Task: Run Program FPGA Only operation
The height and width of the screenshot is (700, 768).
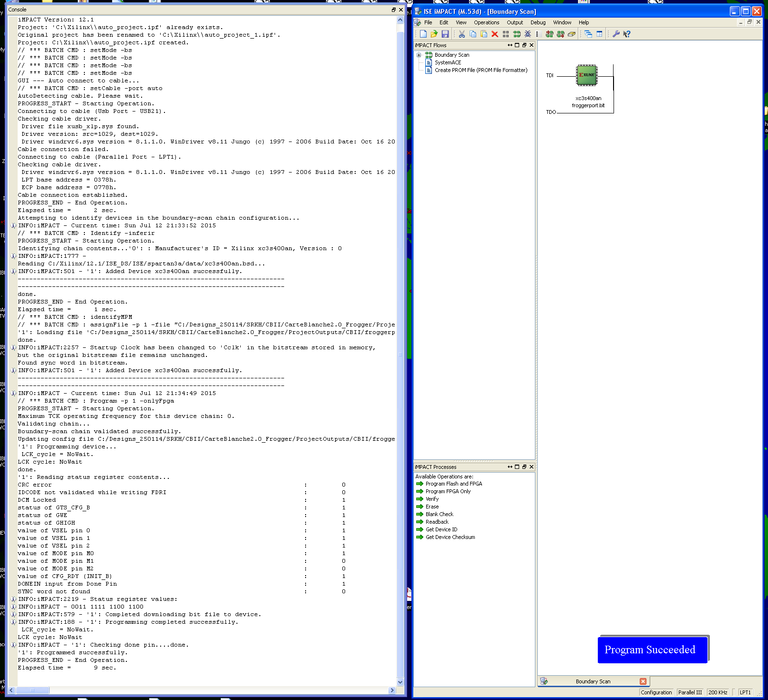Action: click(448, 491)
